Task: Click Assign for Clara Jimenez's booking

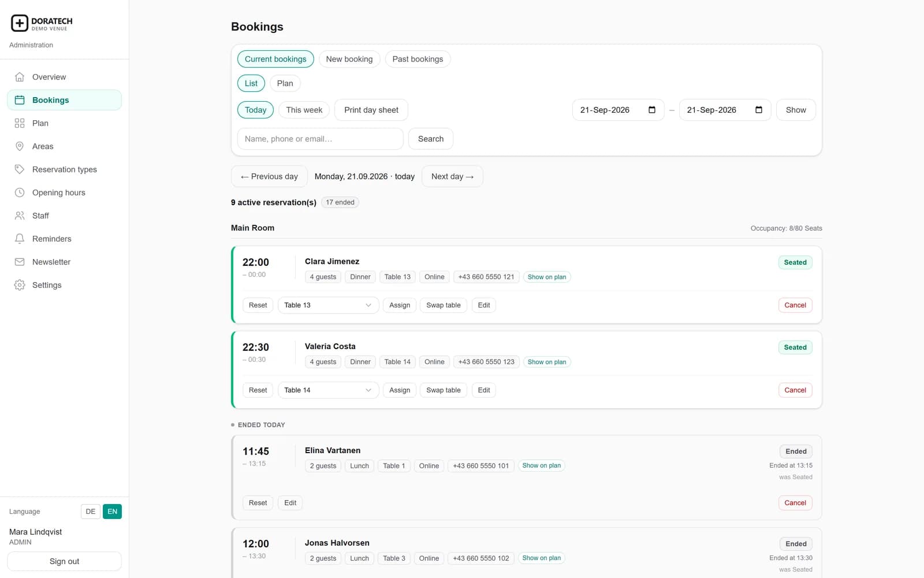Action: tap(400, 305)
